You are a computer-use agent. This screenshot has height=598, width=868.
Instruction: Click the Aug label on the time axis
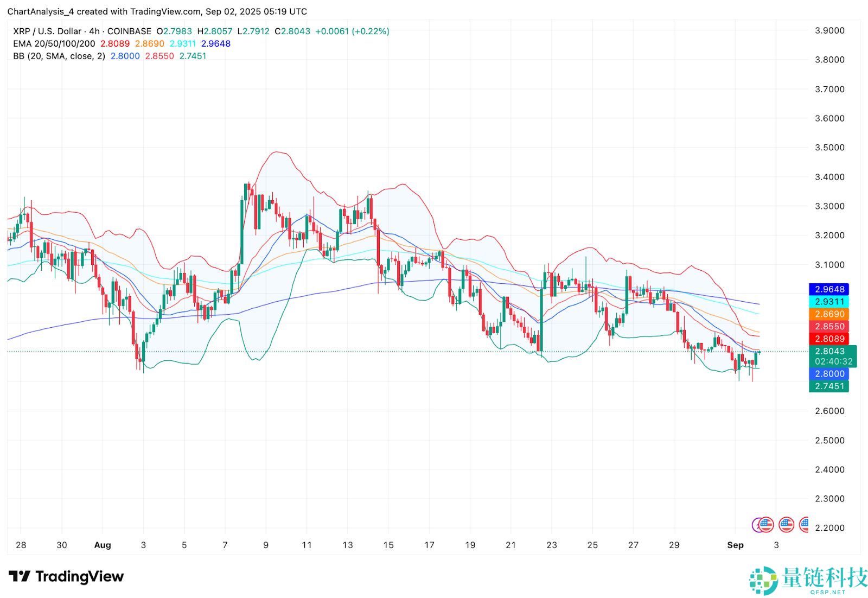tap(103, 545)
